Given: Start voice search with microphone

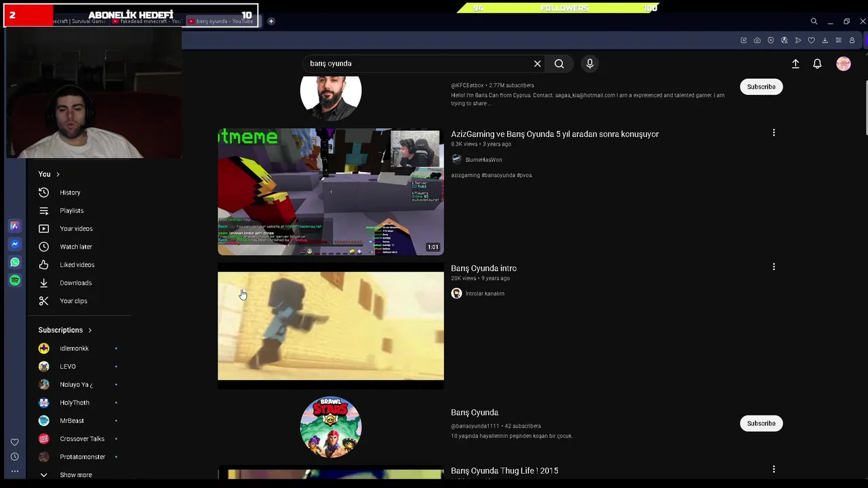Looking at the screenshot, I should [590, 64].
